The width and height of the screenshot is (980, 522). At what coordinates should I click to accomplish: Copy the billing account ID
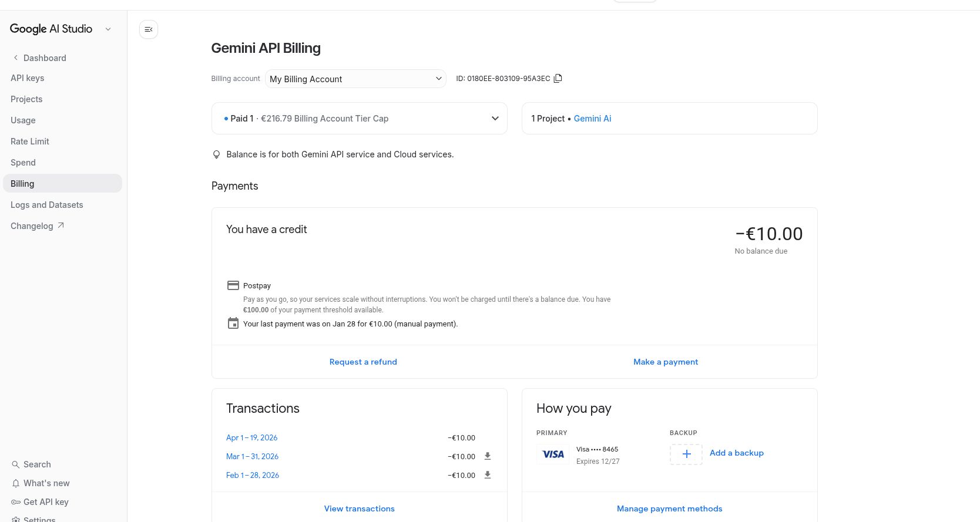tap(558, 78)
